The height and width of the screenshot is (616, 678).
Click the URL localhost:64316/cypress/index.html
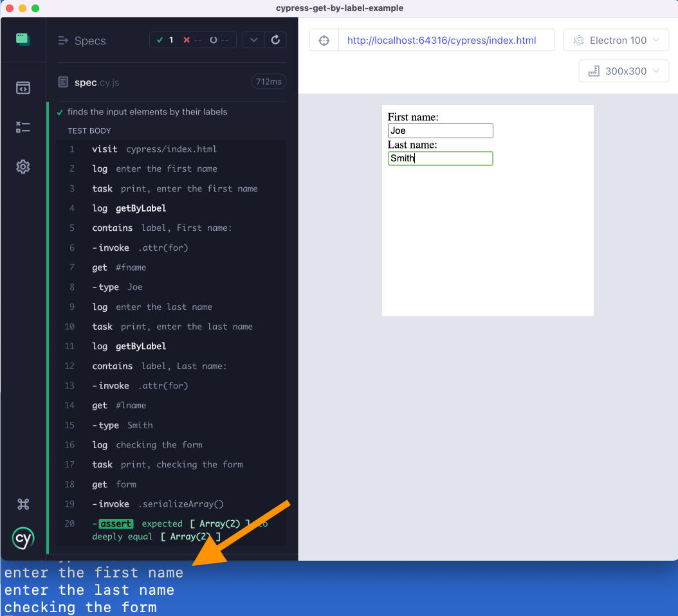point(441,41)
